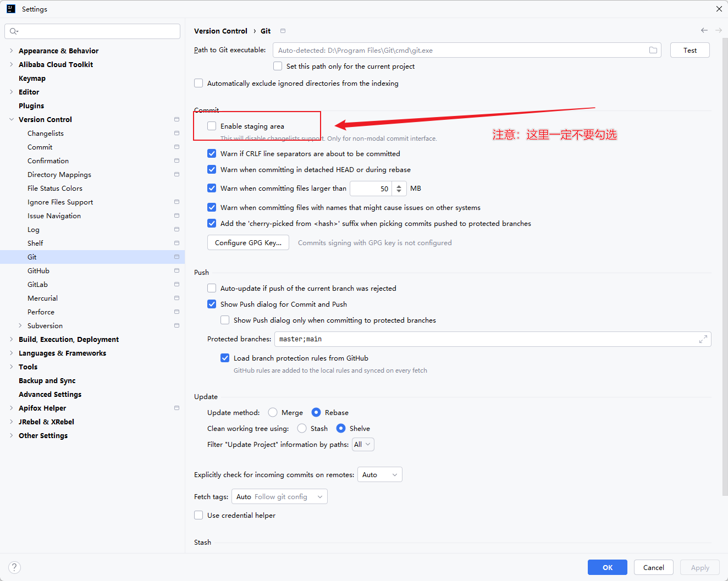The image size is (728, 581).
Task: Select the Merge update method
Action: point(273,412)
